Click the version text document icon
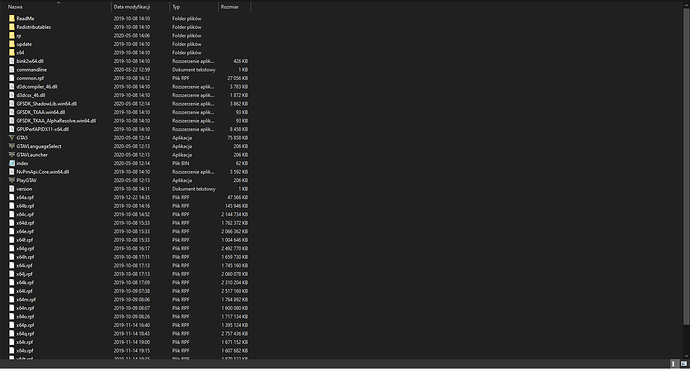The height and width of the screenshot is (369, 690). [12, 189]
